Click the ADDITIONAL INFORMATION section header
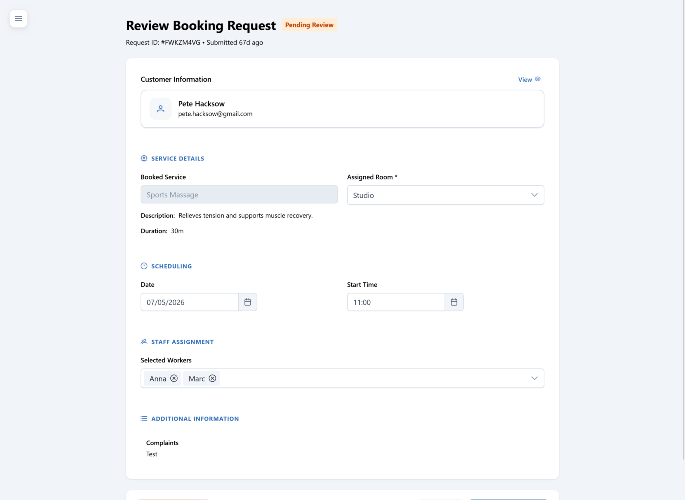This screenshot has width=685, height=500. [x=195, y=419]
